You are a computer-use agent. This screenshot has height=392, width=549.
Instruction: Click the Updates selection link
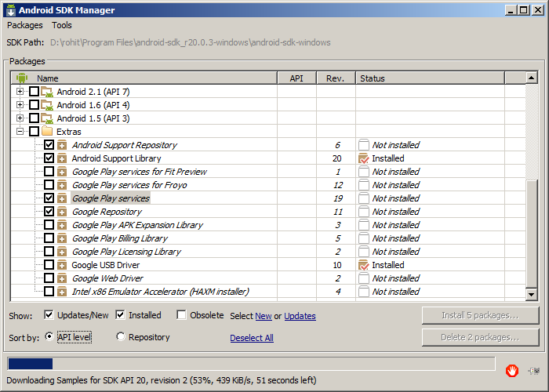click(300, 316)
